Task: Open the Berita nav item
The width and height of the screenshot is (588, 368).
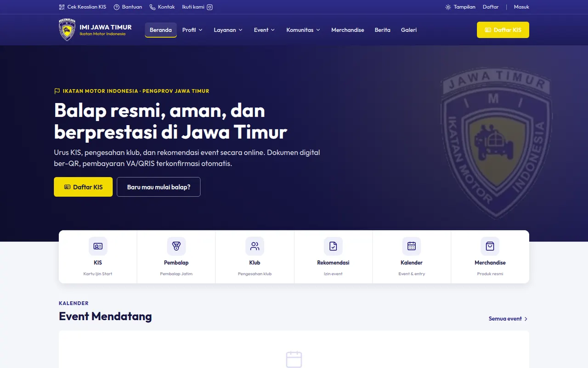Action: tap(383, 30)
